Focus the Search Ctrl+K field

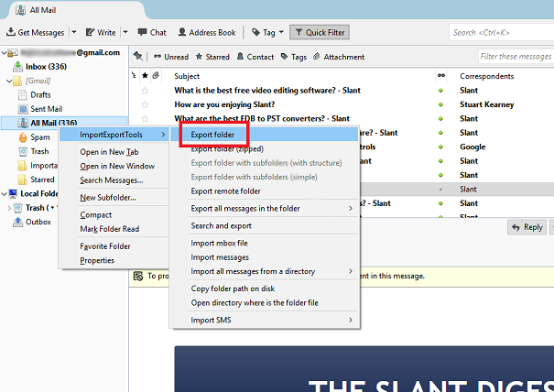tap(502, 33)
